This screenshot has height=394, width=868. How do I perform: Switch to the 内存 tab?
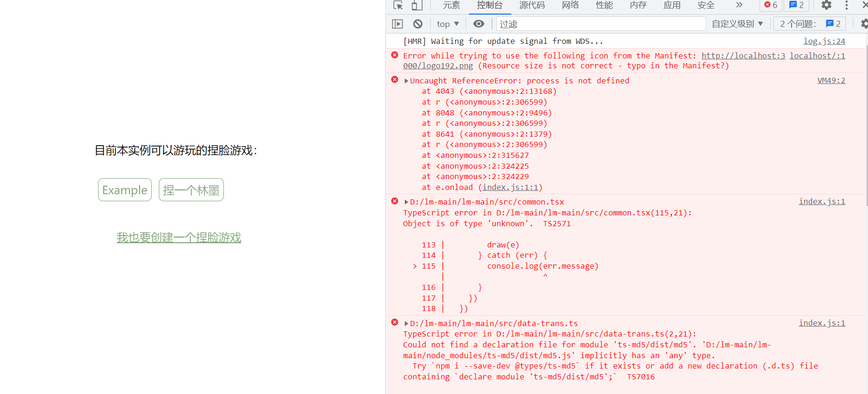[638, 5]
